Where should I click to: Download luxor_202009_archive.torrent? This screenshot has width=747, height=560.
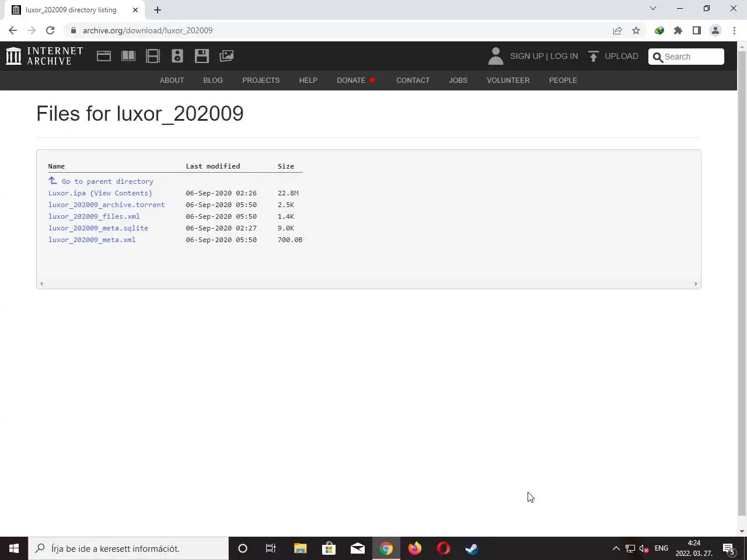[107, 205]
